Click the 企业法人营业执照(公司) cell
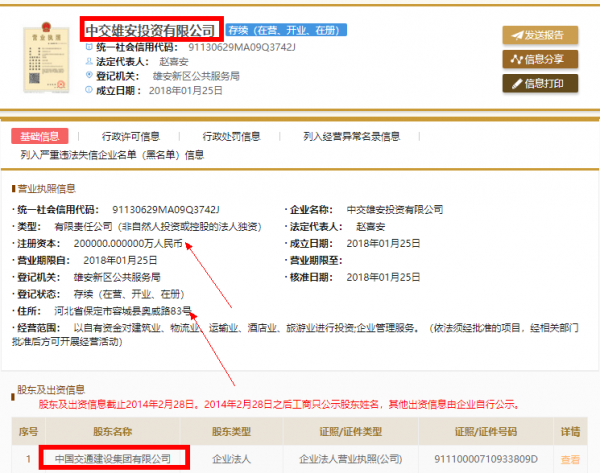This screenshot has width=600, height=473. coord(351,459)
